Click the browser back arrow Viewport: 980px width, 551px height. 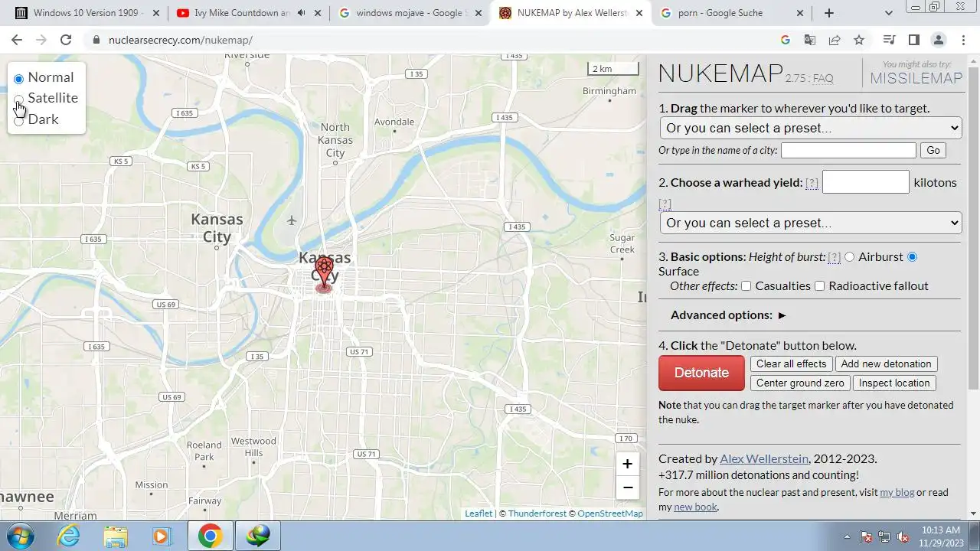[x=17, y=40]
